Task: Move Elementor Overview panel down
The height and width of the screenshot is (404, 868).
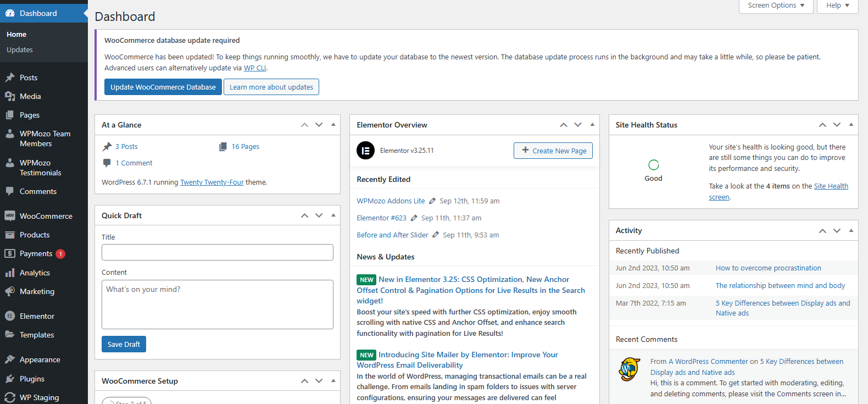Action: point(578,125)
